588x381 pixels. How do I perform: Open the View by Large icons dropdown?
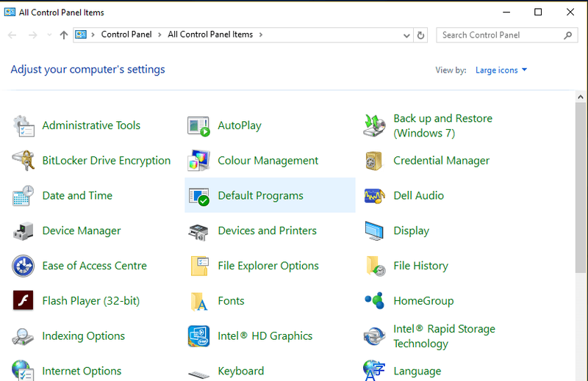point(501,70)
